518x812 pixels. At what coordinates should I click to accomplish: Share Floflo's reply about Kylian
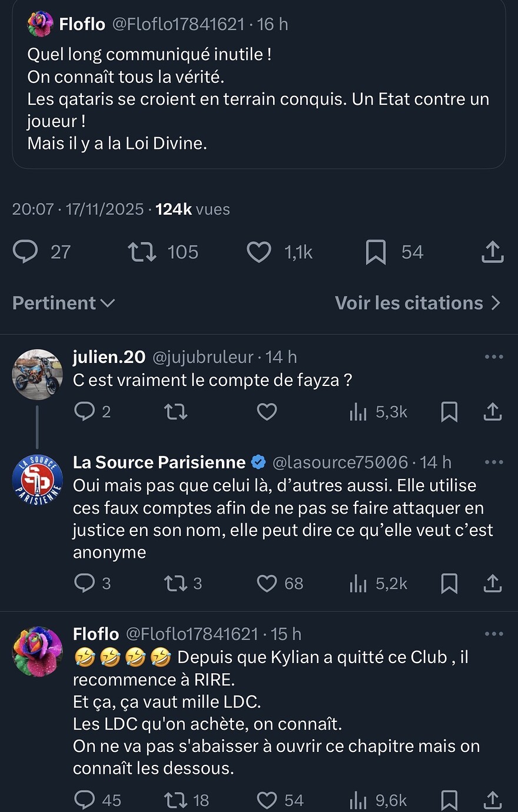(x=493, y=800)
